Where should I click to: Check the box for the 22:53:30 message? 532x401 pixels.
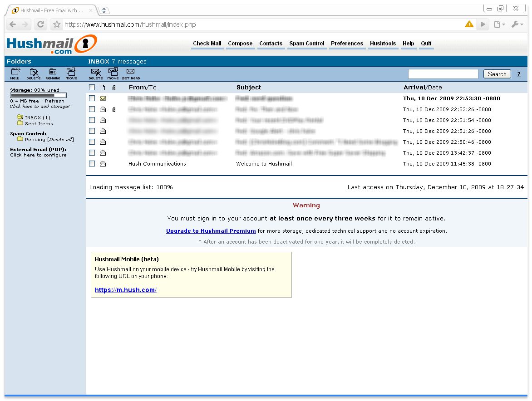point(92,98)
